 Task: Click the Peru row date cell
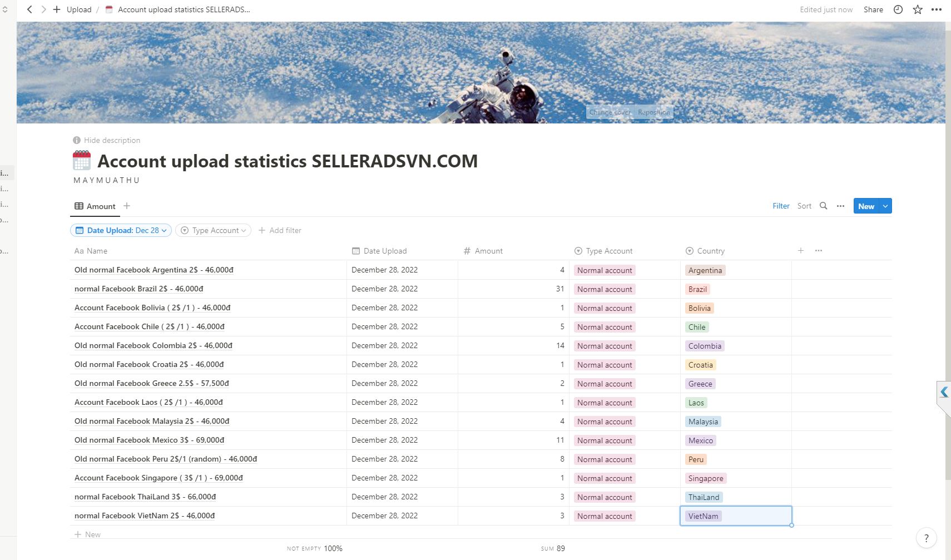coord(402,459)
